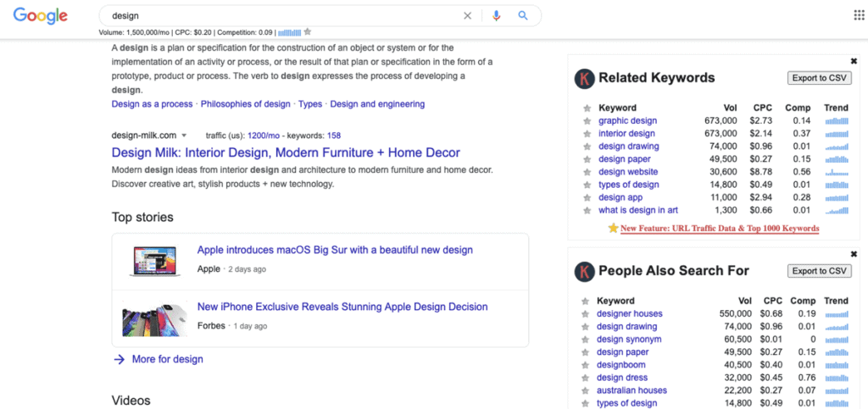The image size is (868, 409).
Task: Open the design website keyword link
Action: click(628, 172)
